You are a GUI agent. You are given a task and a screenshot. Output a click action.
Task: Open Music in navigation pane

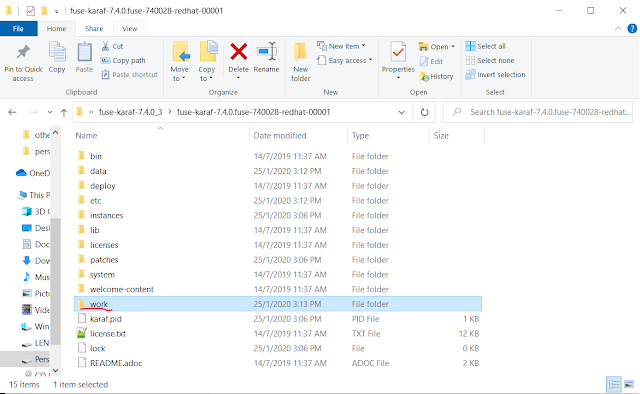click(x=36, y=277)
